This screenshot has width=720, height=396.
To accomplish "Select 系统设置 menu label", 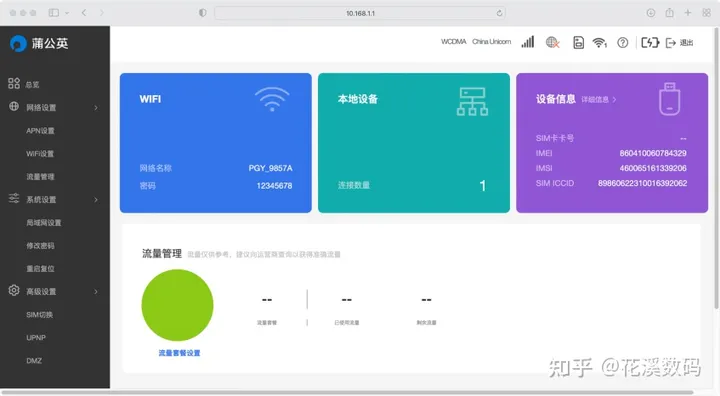I will (x=41, y=199).
